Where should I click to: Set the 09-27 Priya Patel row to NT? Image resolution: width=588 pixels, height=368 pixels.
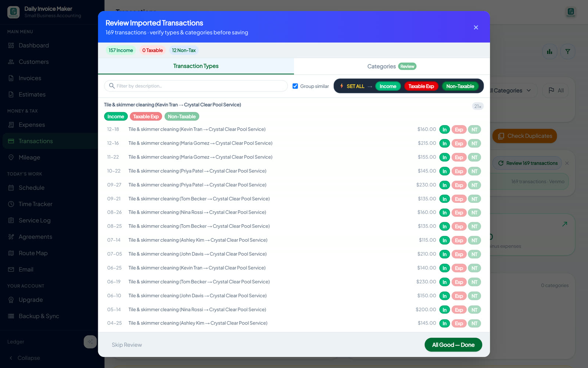(474, 185)
